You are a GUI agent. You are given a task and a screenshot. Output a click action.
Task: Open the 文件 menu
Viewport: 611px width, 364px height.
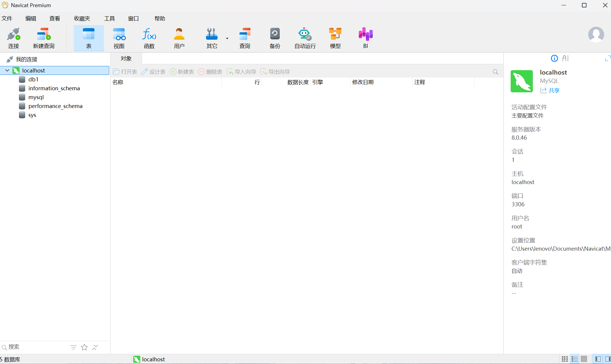tap(7, 18)
